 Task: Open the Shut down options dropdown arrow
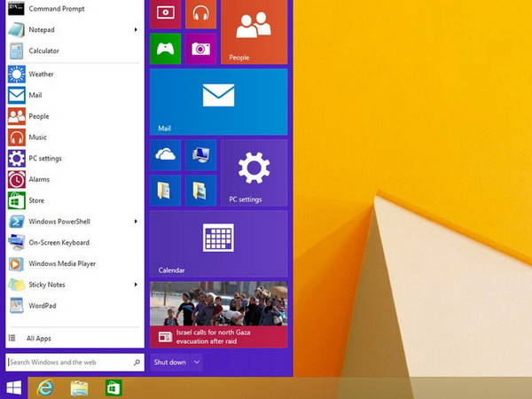click(x=197, y=362)
